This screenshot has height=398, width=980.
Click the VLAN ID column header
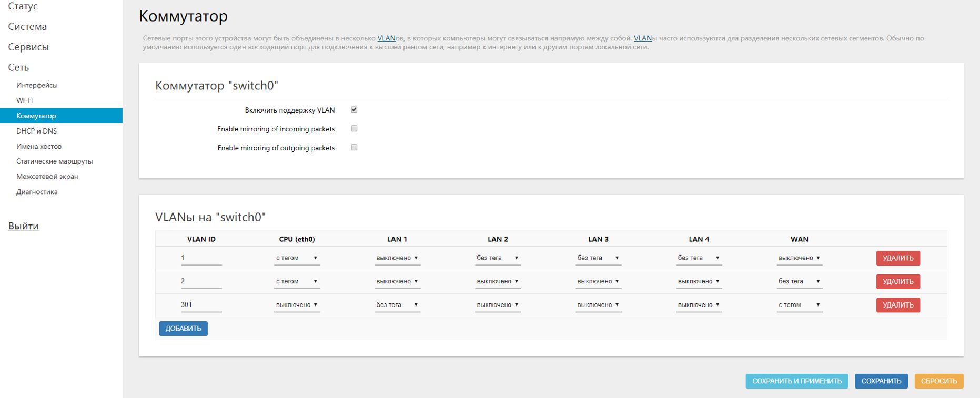pyautogui.click(x=201, y=239)
